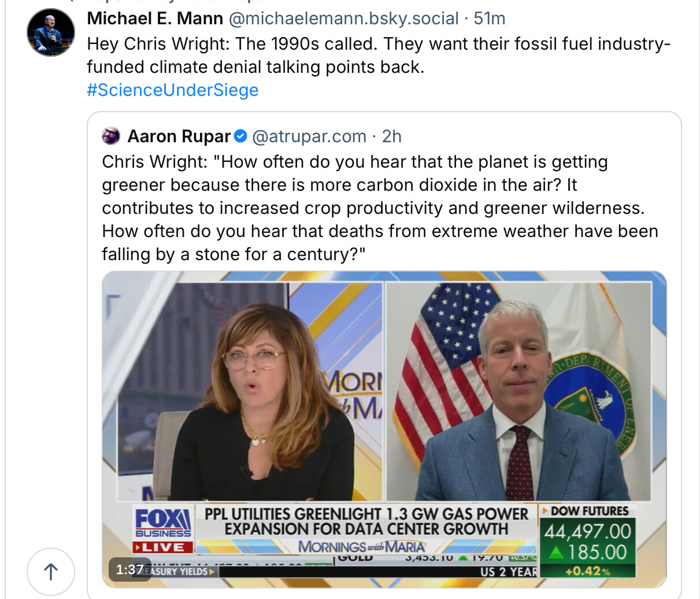Click the 1:37 video duration badge

[129, 570]
